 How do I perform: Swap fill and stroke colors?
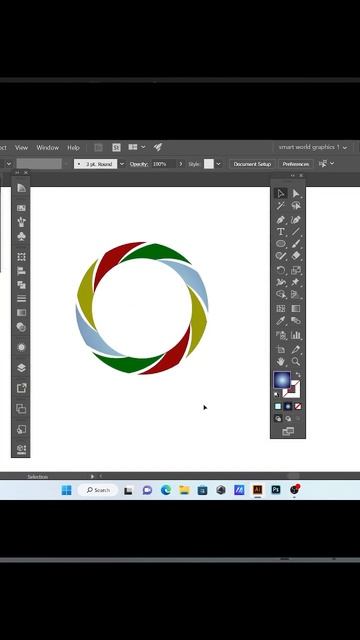tap(298, 375)
